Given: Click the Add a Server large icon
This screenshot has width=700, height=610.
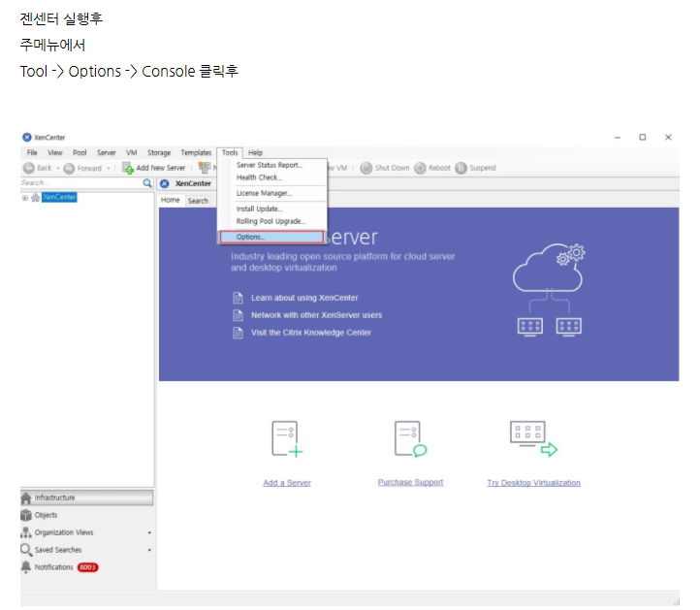Looking at the screenshot, I should point(287,439).
